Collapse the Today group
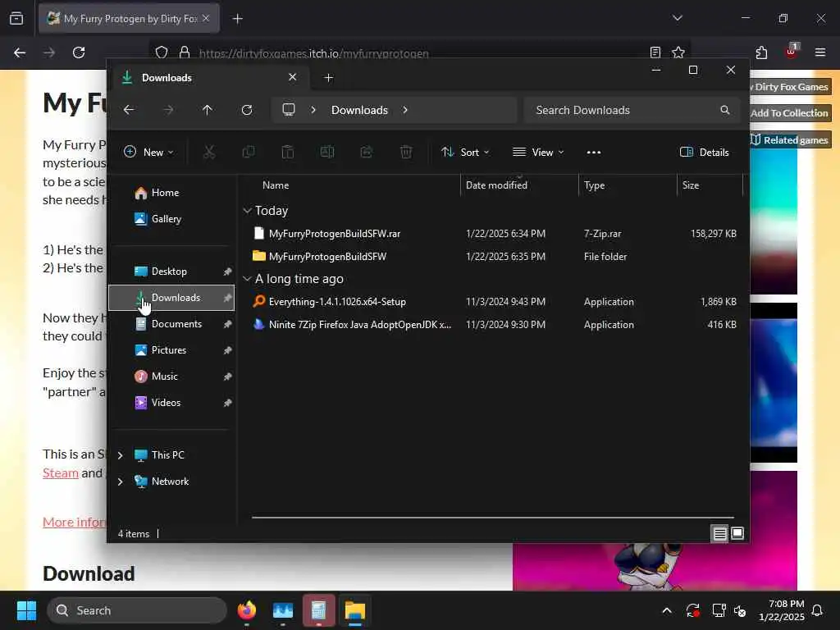The height and width of the screenshot is (630, 840). coord(247,211)
